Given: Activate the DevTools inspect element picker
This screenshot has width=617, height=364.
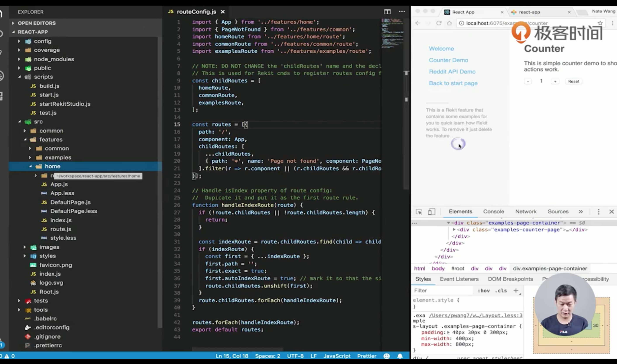Looking at the screenshot, I should (x=419, y=212).
